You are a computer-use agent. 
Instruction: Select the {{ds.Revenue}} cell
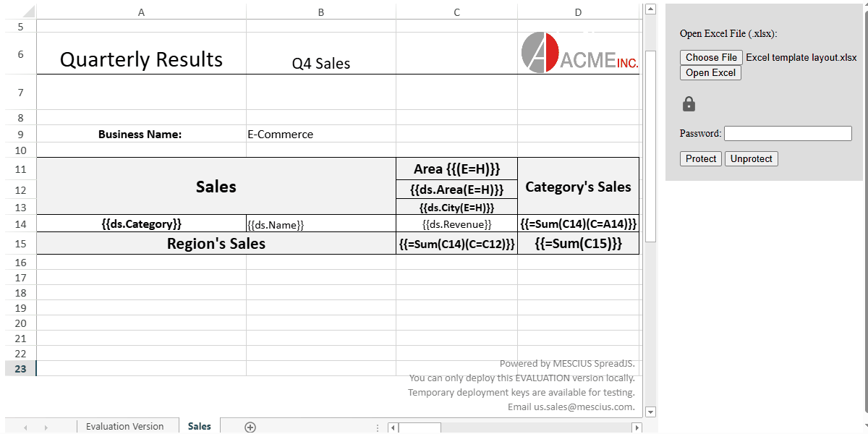pyautogui.click(x=456, y=224)
